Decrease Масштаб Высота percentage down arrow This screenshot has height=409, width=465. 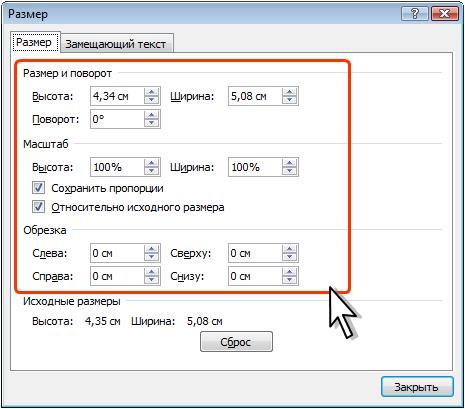click(152, 171)
